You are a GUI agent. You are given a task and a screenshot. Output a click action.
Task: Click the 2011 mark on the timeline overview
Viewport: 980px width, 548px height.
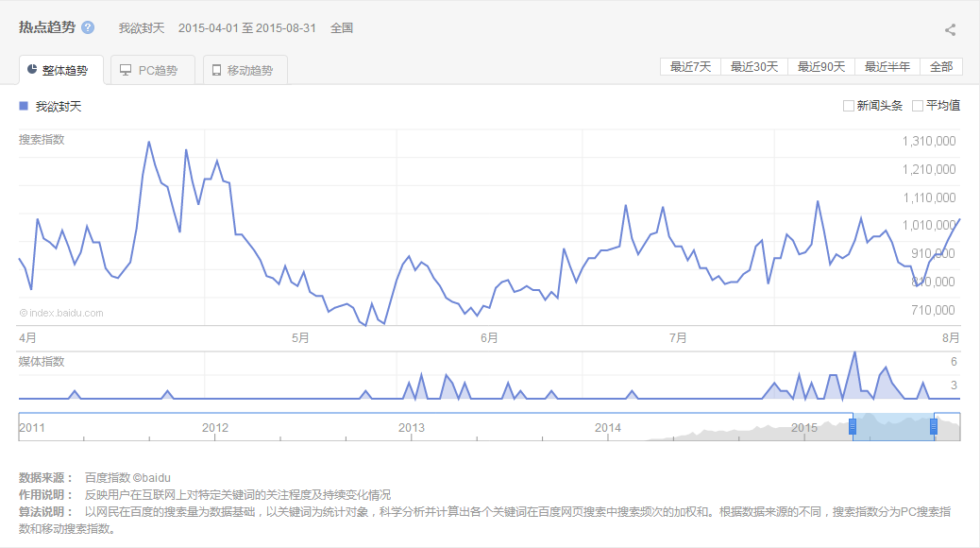point(32,428)
